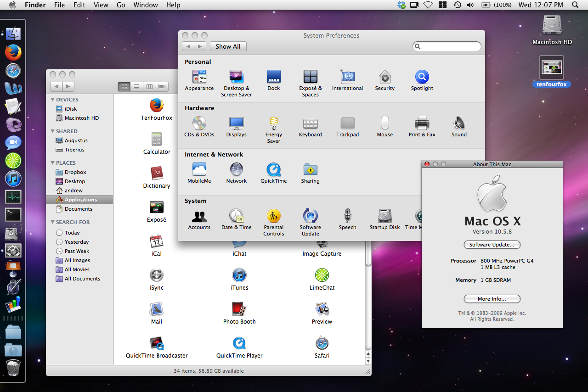Open the Help menu

[173, 5]
